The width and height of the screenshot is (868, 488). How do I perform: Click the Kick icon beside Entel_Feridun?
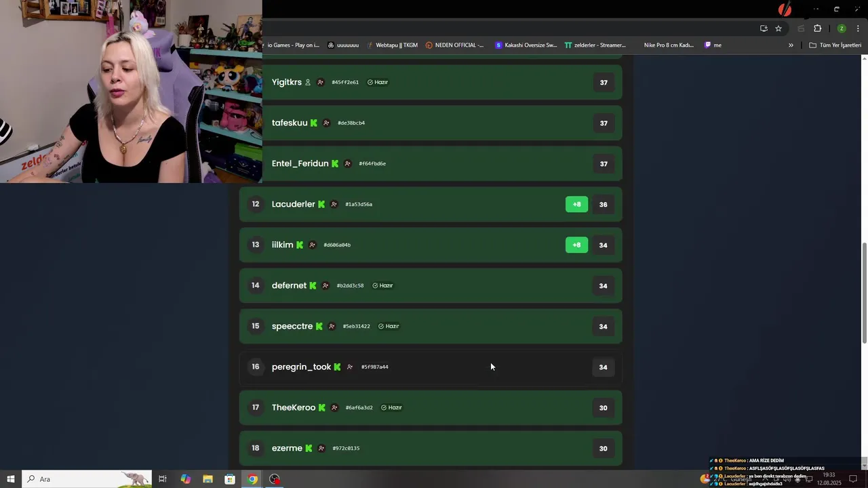click(x=335, y=163)
